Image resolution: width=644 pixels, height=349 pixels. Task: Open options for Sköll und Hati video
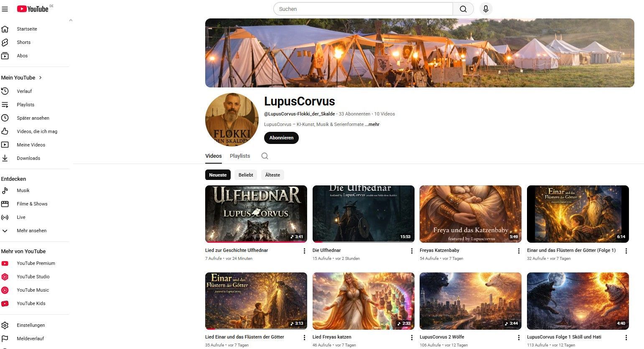[626, 338]
